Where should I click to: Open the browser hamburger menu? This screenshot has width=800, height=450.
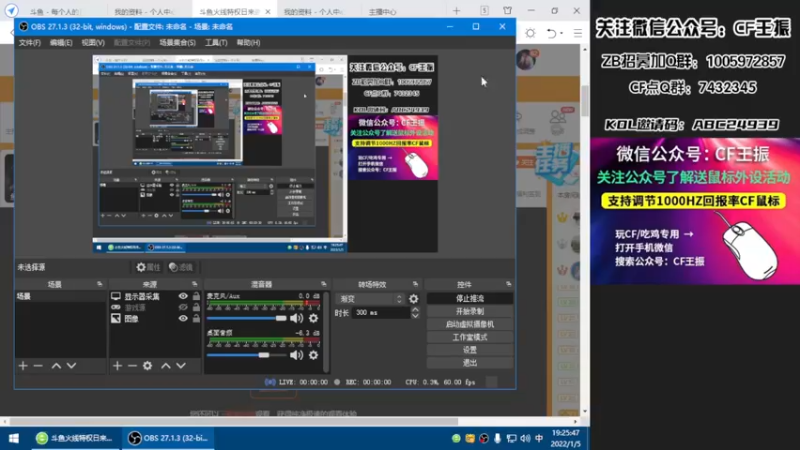point(578,33)
